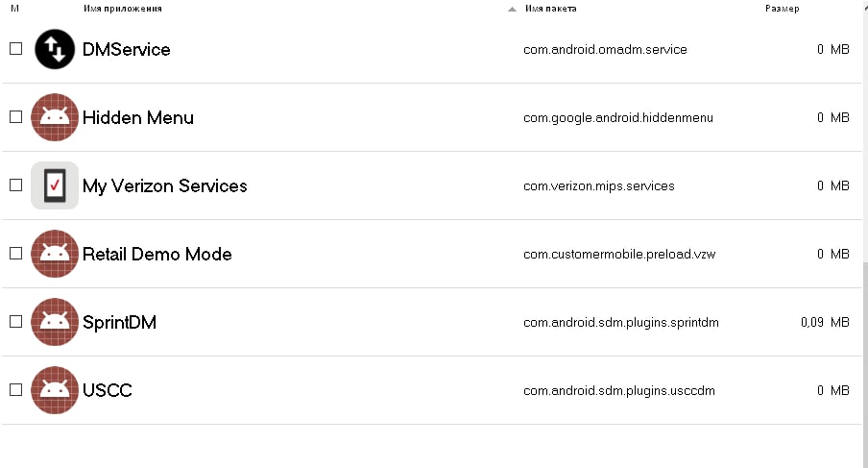Enable the SprintDM checkbox

[16, 321]
